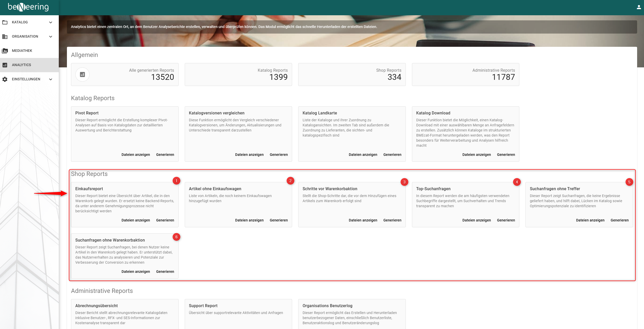
Task: Open the user account icon
Action: point(639,7)
